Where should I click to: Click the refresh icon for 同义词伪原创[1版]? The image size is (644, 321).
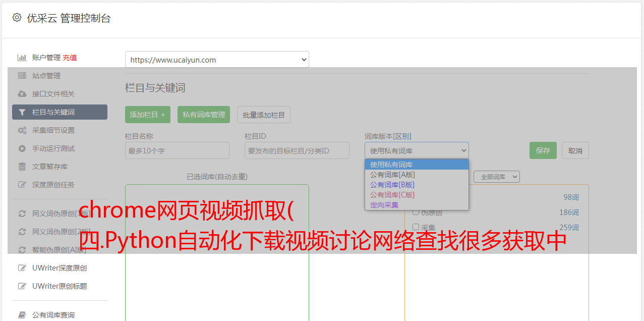click(x=22, y=213)
